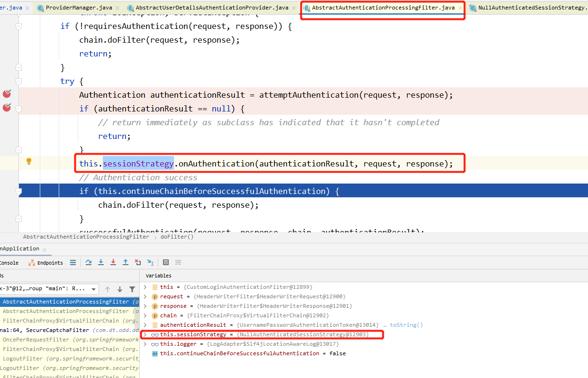This screenshot has height=378, width=588.
Task: Toggle the breakpoint on attemptAuthentication line
Action: click(x=6, y=93)
